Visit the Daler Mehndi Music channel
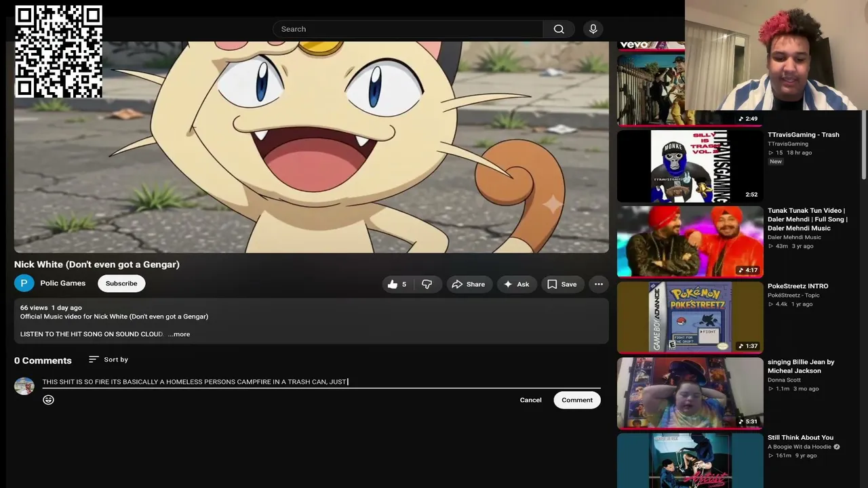 (x=795, y=237)
